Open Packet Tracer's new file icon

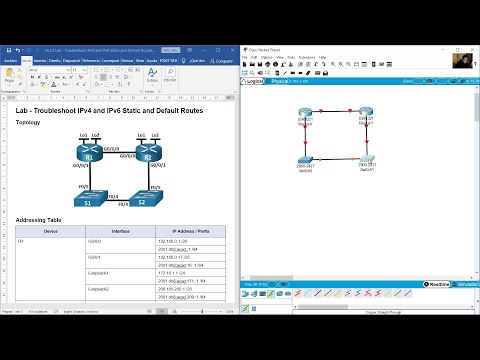(245, 64)
